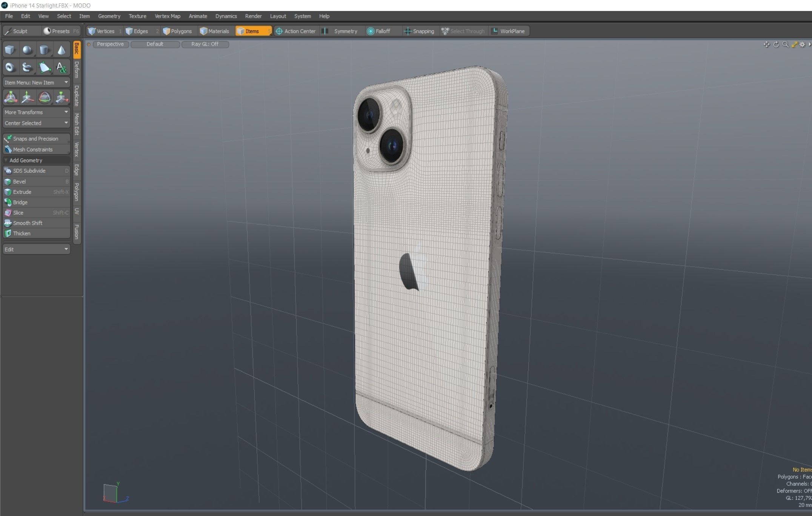This screenshot has height=516, width=812.
Task: Open the Default shading style dropdown
Action: tap(155, 44)
